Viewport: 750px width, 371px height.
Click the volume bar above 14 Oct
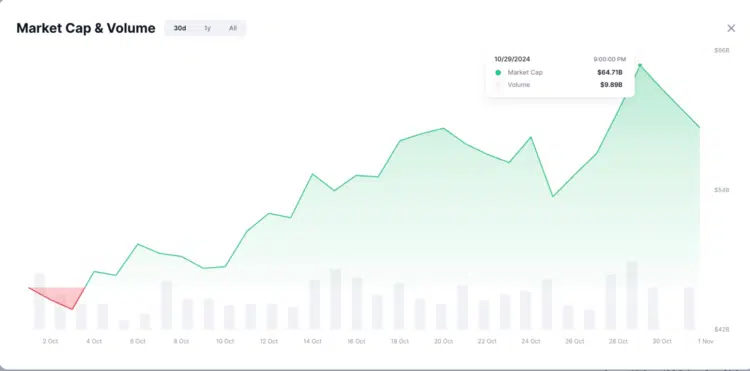[315, 305]
